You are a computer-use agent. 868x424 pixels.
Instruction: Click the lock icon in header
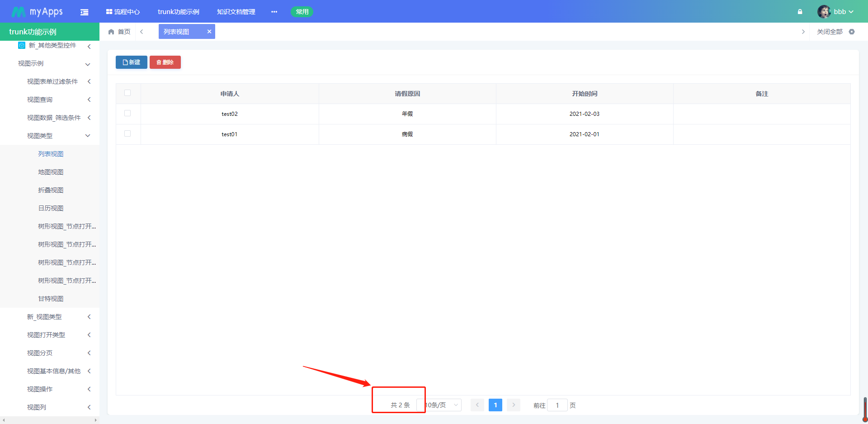800,12
